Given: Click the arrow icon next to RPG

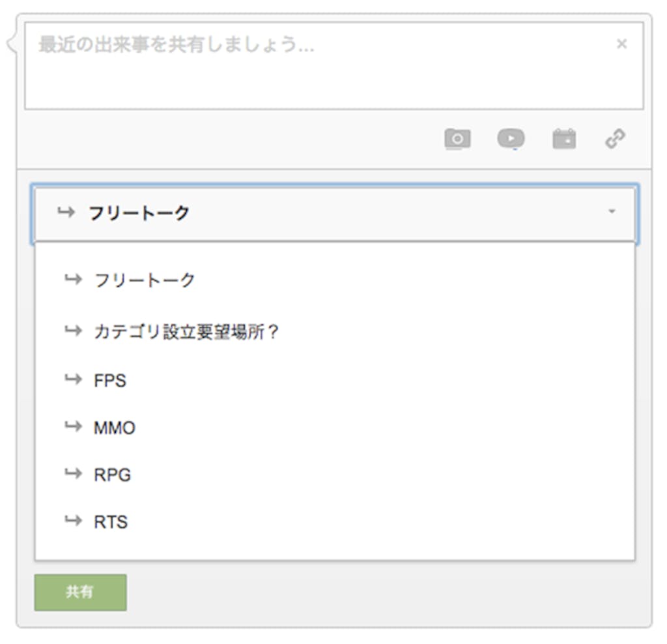Looking at the screenshot, I should tap(72, 474).
